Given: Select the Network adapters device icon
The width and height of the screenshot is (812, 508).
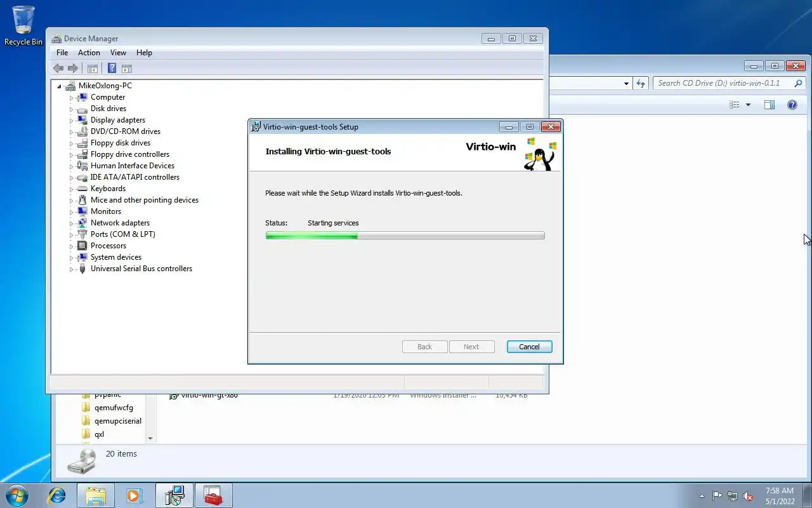Looking at the screenshot, I should click(82, 223).
